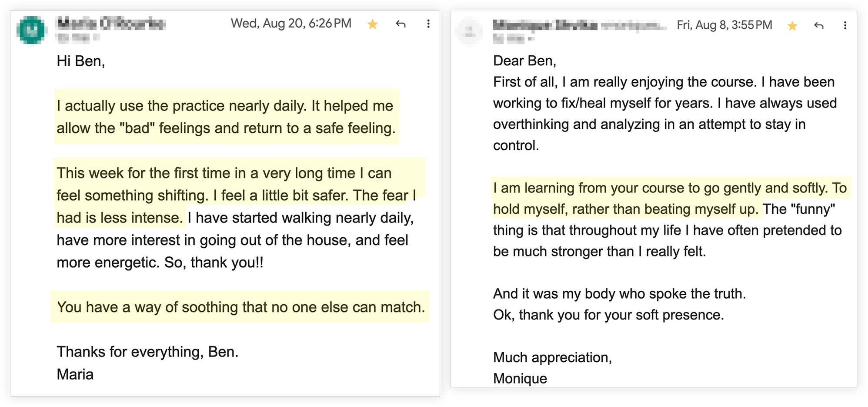The width and height of the screenshot is (868, 407).
Task: Unstar the Fri, Aug 8 email
Action: (x=792, y=26)
